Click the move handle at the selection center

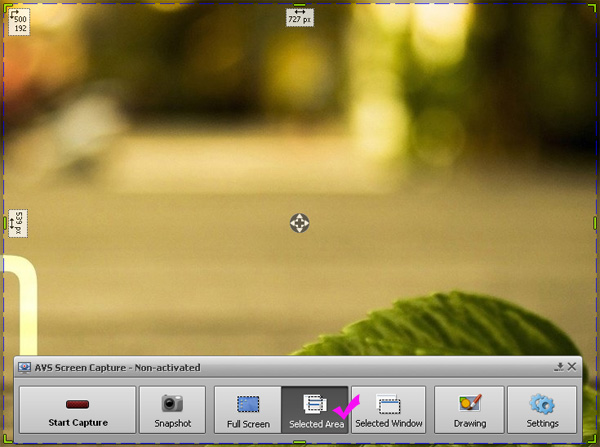(299, 223)
